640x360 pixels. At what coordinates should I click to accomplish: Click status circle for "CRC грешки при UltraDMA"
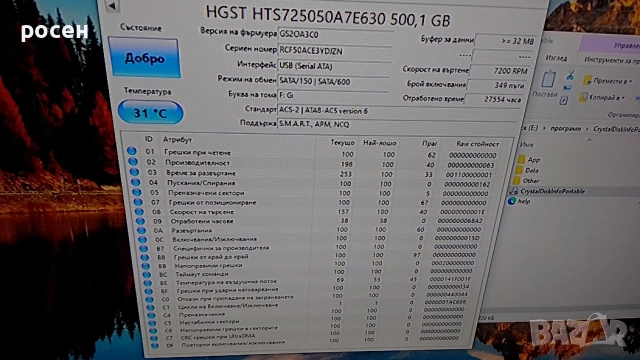154,338
